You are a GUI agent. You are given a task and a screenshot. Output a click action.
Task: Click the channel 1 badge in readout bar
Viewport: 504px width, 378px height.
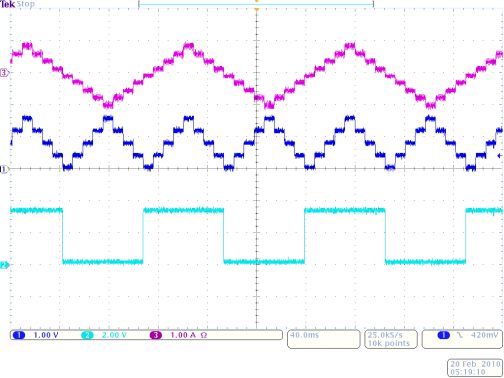[x=19, y=335]
